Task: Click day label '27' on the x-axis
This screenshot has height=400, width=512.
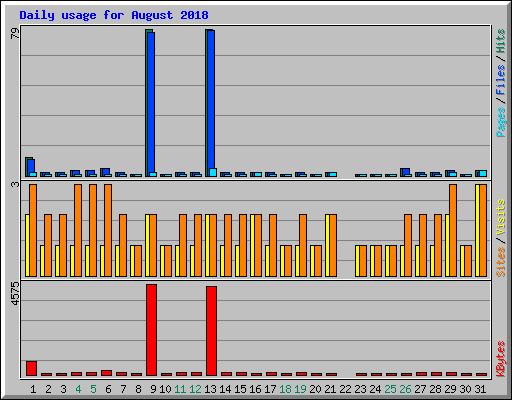Action: (x=420, y=389)
